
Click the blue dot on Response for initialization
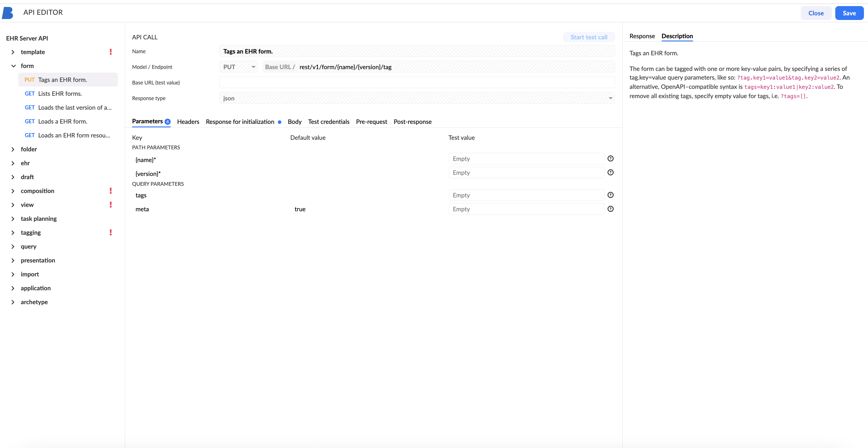279,122
